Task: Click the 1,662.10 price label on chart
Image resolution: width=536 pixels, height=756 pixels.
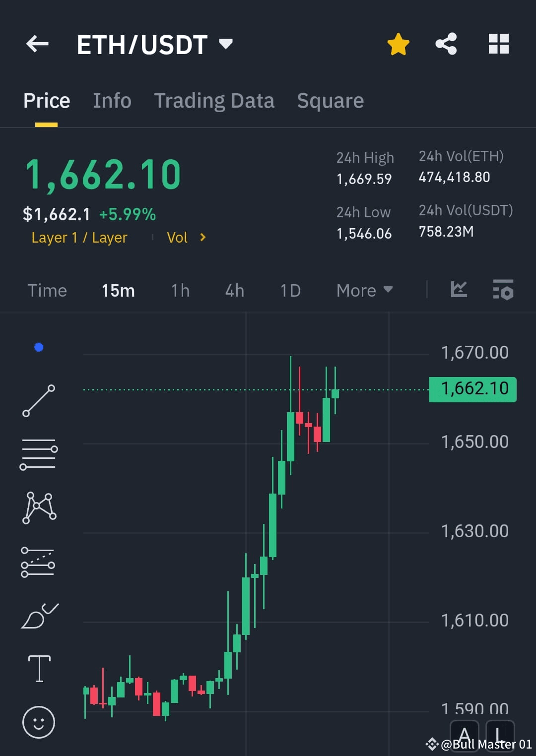Action: (x=471, y=388)
